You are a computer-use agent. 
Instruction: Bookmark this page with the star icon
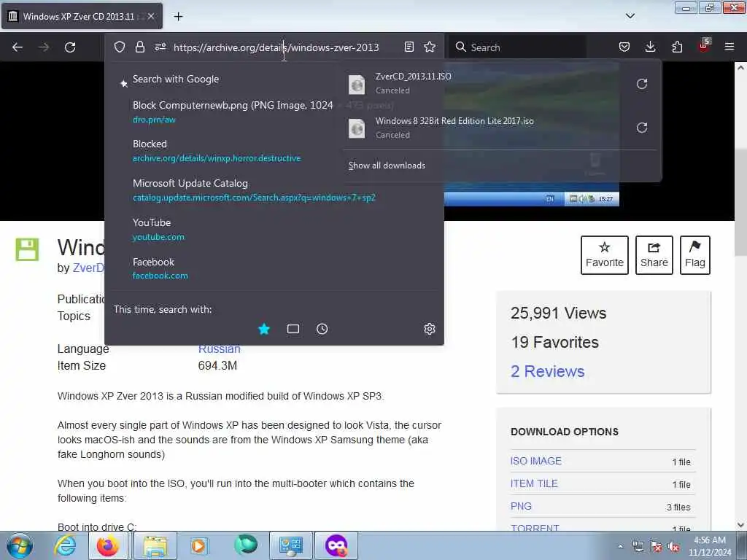(430, 47)
